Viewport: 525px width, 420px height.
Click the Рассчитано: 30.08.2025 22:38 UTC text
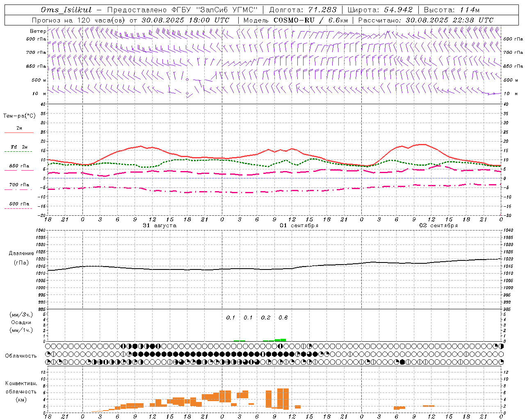(426, 20)
